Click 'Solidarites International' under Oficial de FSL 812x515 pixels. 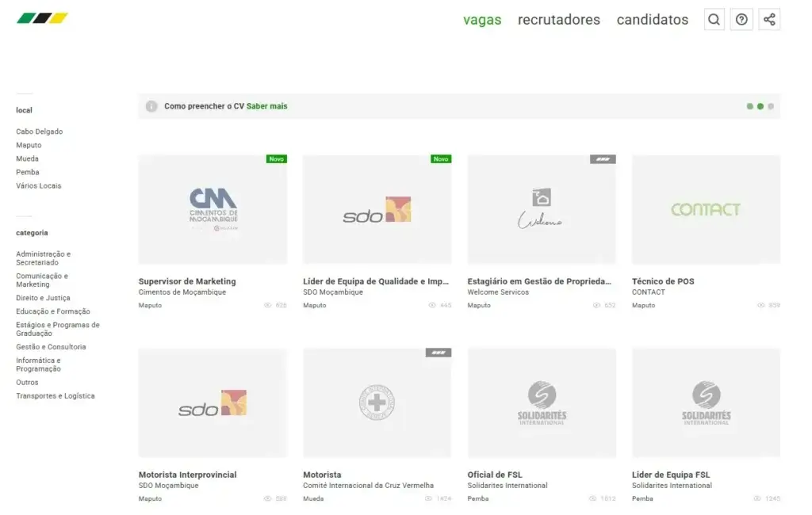(507, 486)
